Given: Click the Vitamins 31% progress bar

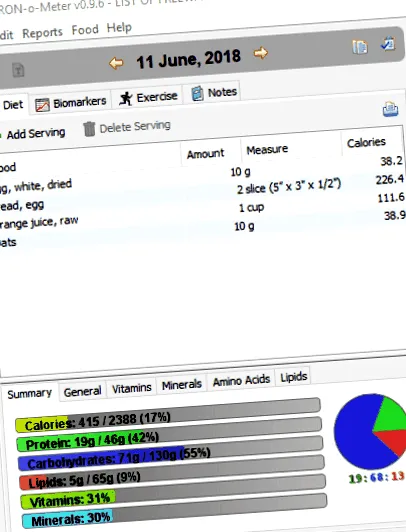Looking at the screenshot, I should [x=174, y=493].
